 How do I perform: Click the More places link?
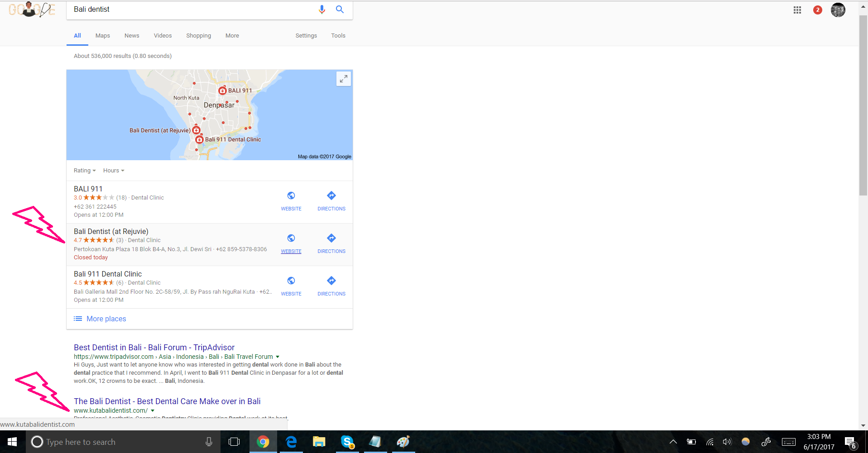point(106,319)
